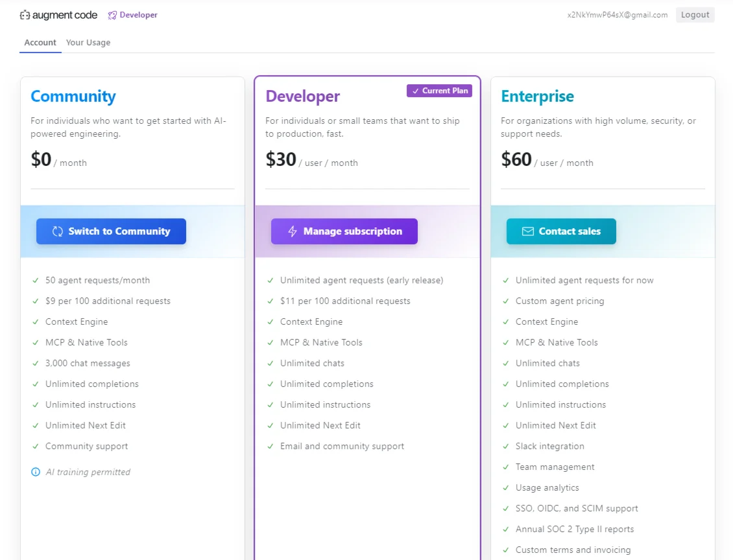Viewport: 733px width, 560px height.
Task: Click checkmark next to 50 agent requests/month
Action: 36,280
